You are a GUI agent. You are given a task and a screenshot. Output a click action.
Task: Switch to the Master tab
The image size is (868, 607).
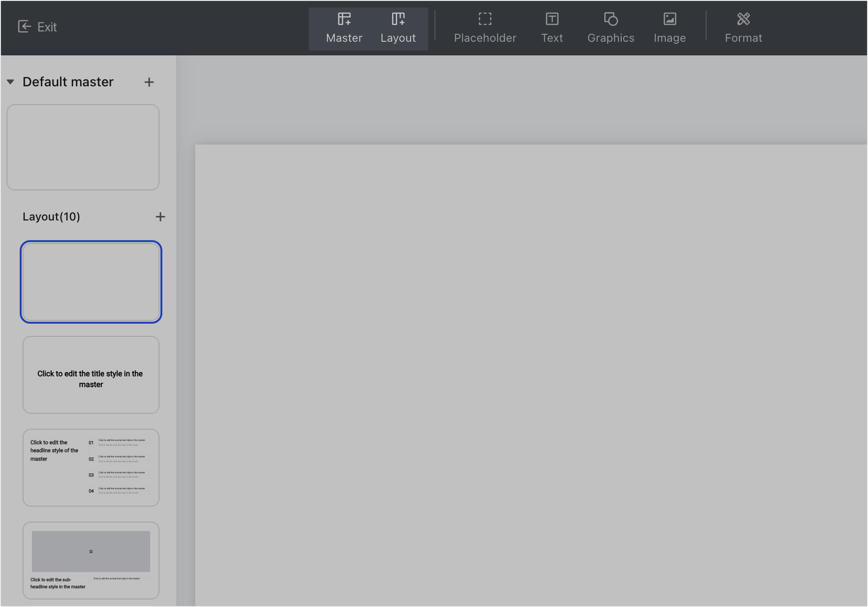(x=344, y=29)
